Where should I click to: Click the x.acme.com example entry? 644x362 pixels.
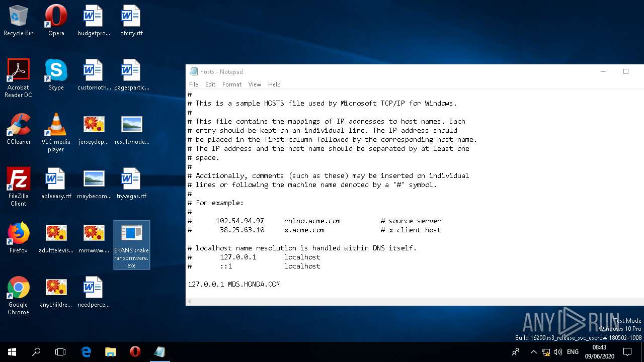click(x=304, y=230)
